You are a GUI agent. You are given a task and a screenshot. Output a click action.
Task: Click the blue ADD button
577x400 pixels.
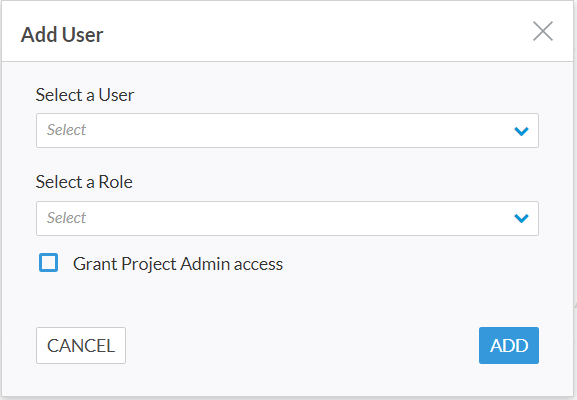509,346
